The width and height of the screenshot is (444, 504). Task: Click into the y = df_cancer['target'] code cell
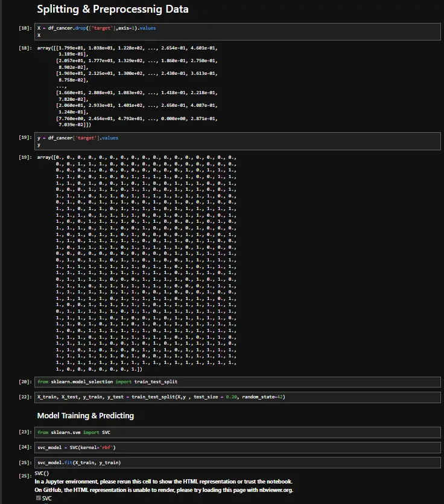click(x=238, y=141)
